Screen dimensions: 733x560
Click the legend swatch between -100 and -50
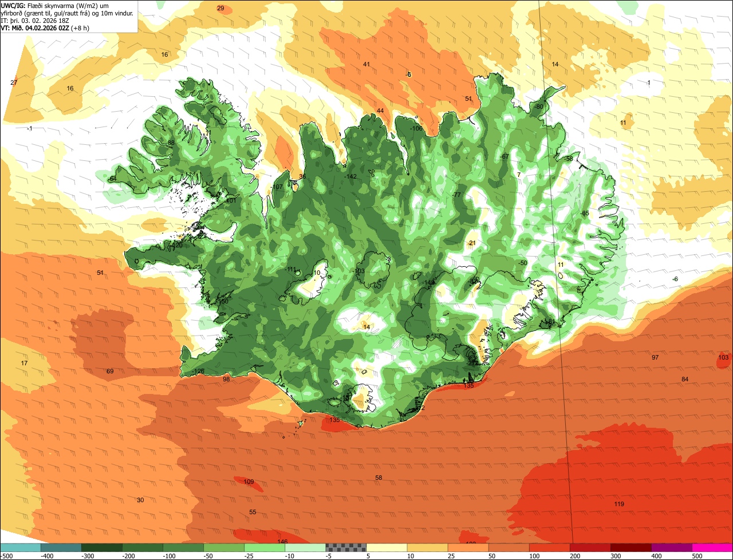click(183, 547)
